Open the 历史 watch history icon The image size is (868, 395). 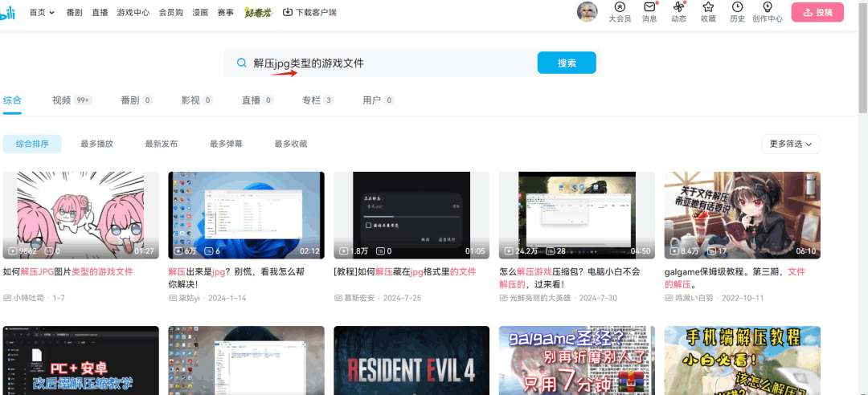coord(737,8)
